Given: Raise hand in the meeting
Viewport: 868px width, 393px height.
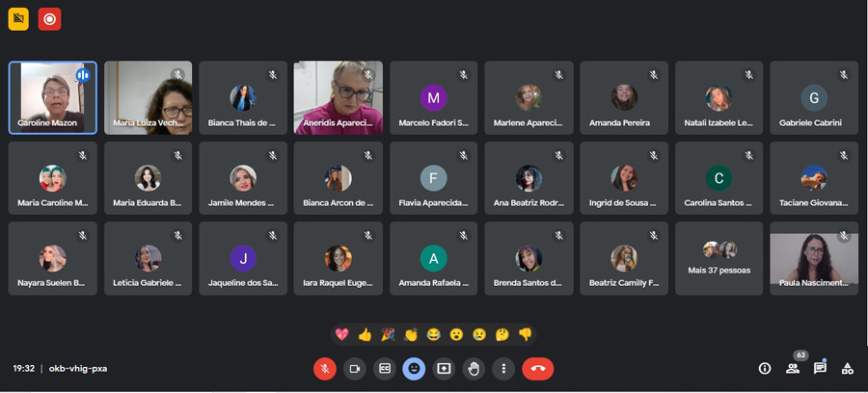Looking at the screenshot, I should tap(474, 368).
